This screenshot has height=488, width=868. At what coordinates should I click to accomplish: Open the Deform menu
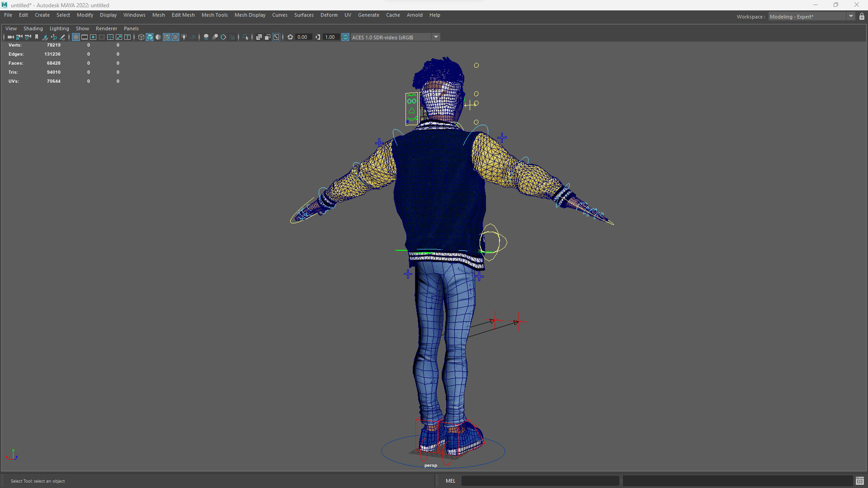click(x=329, y=15)
